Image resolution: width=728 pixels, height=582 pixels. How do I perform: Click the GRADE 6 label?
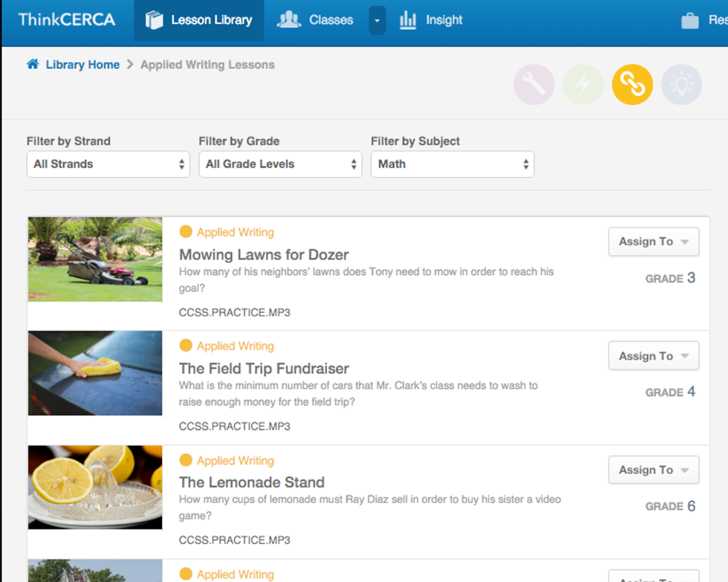pos(670,506)
